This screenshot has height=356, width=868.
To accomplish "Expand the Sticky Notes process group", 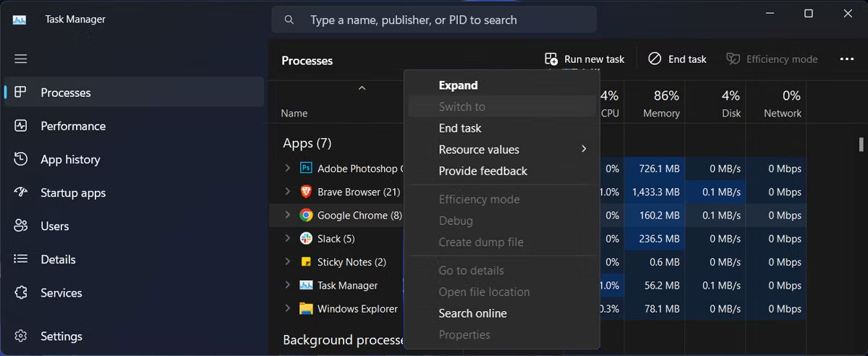I will (287, 262).
